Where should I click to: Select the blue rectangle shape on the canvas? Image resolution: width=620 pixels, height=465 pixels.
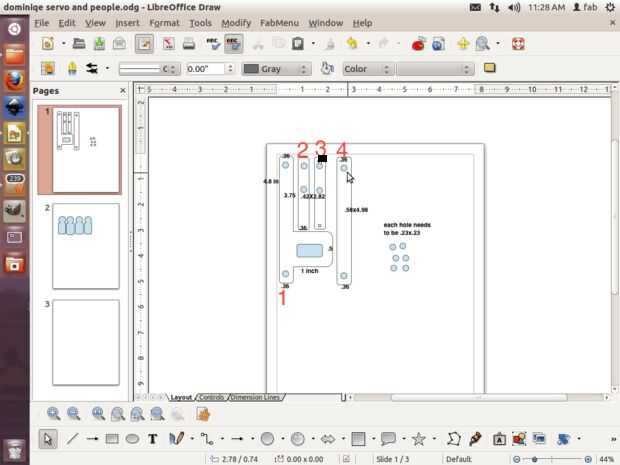[x=309, y=250]
